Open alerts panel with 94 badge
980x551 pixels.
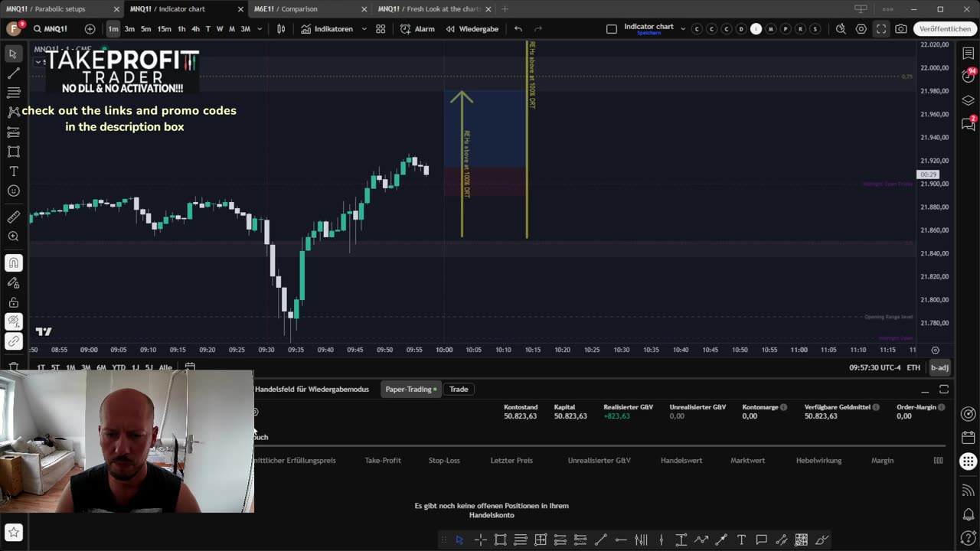[x=969, y=77]
